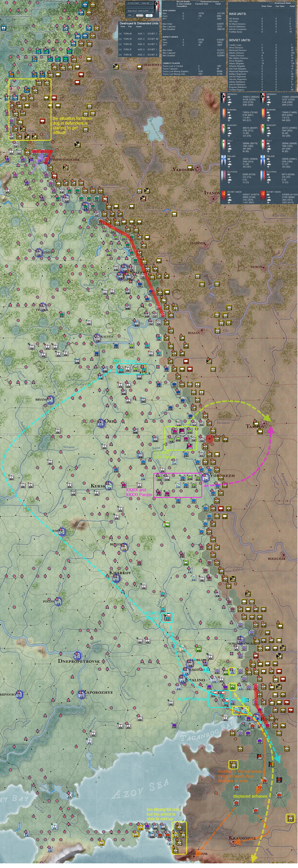Click Germany's men icon in left column
The image size is (298, 868).
point(229,97)
